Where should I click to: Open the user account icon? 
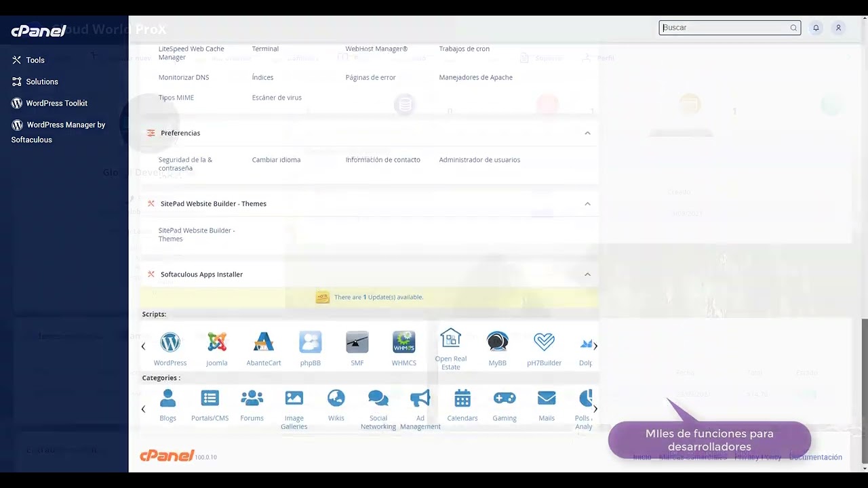[839, 28]
